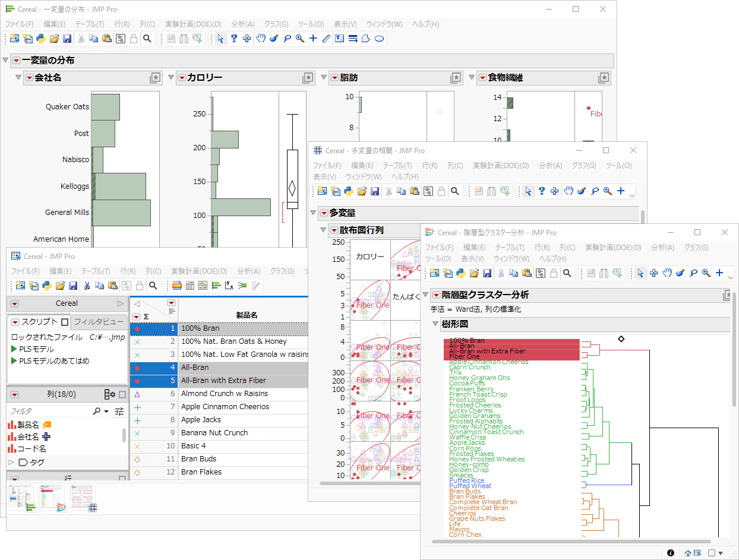Viewport: 739px width, 560px height.
Task: Activate the help question-mark tool in Distribution window
Action: click(x=234, y=39)
